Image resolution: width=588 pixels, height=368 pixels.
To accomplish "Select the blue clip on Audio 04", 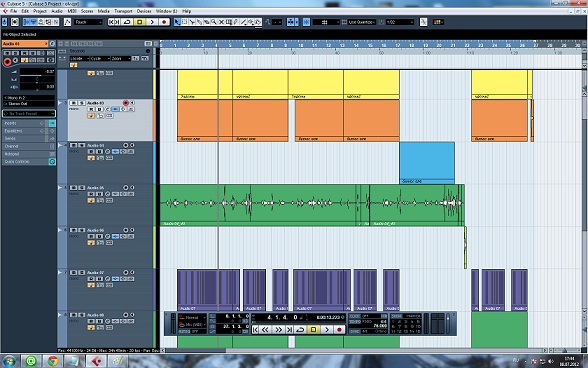I will coord(427,163).
